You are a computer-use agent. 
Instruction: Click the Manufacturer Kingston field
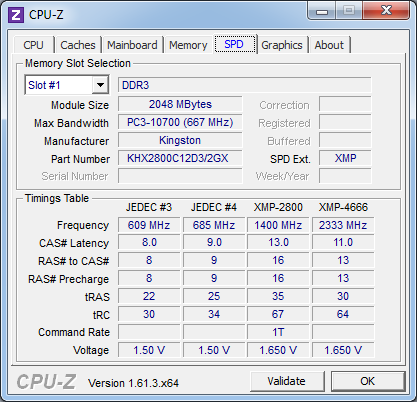(x=180, y=140)
